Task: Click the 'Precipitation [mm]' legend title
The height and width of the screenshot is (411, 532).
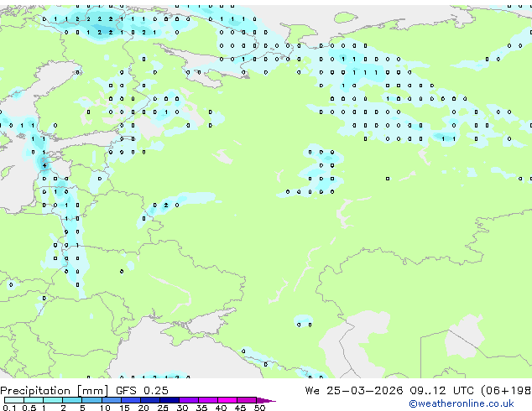Action: click(55, 391)
